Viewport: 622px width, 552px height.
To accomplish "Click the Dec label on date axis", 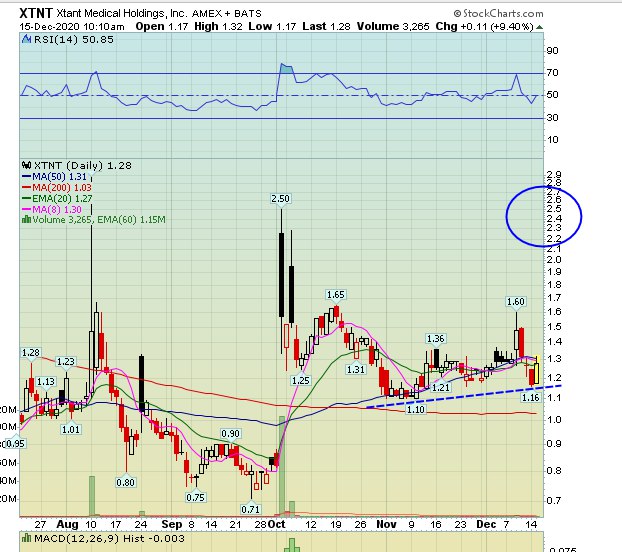I will coord(486,524).
